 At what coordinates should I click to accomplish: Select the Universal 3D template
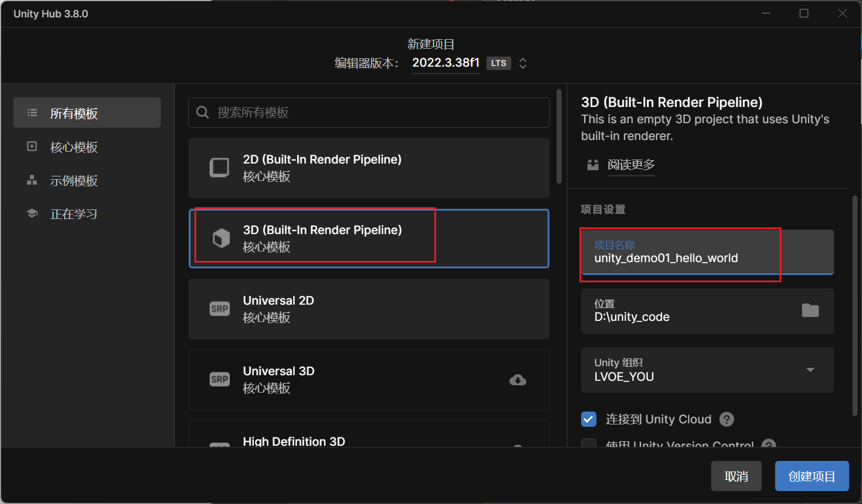click(x=369, y=380)
